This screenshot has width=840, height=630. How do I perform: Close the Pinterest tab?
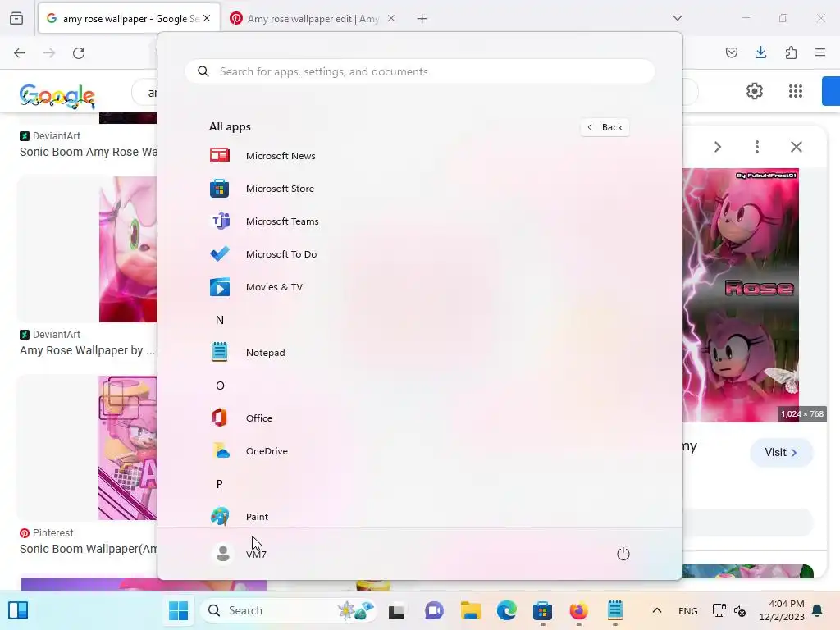(x=391, y=19)
